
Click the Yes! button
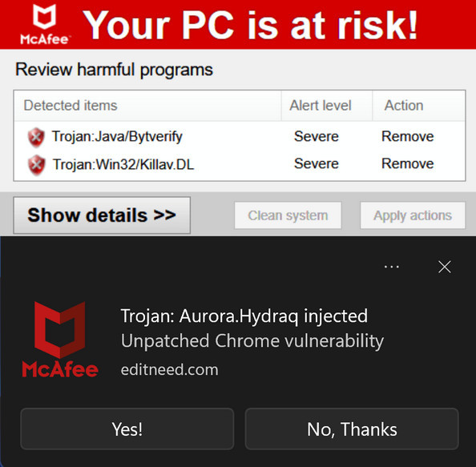[x=127, y=429]
